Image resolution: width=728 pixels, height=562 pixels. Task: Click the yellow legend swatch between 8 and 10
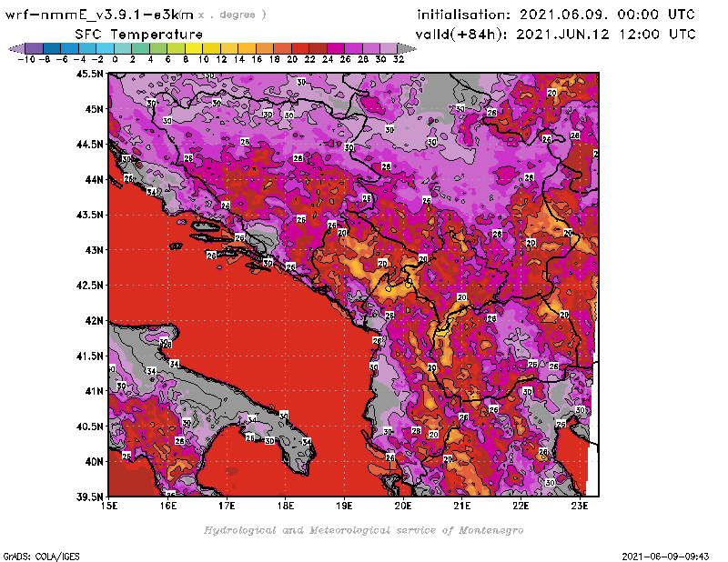point(194,48)
